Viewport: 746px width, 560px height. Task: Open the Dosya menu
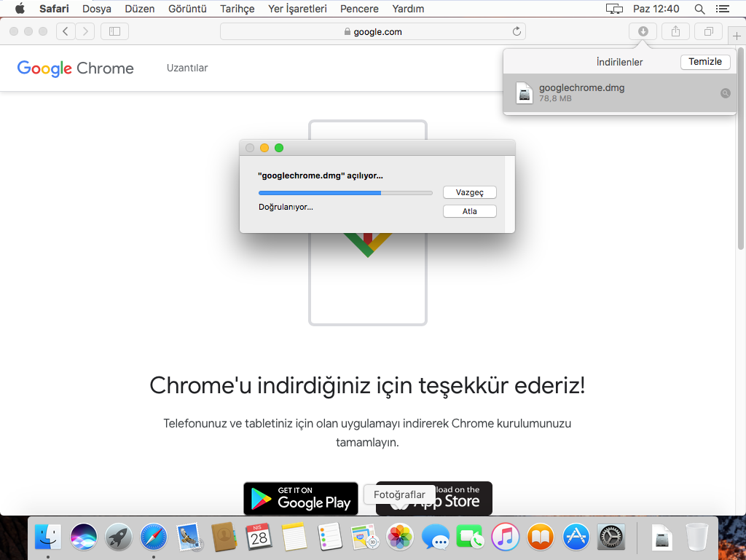pos(97,9)
